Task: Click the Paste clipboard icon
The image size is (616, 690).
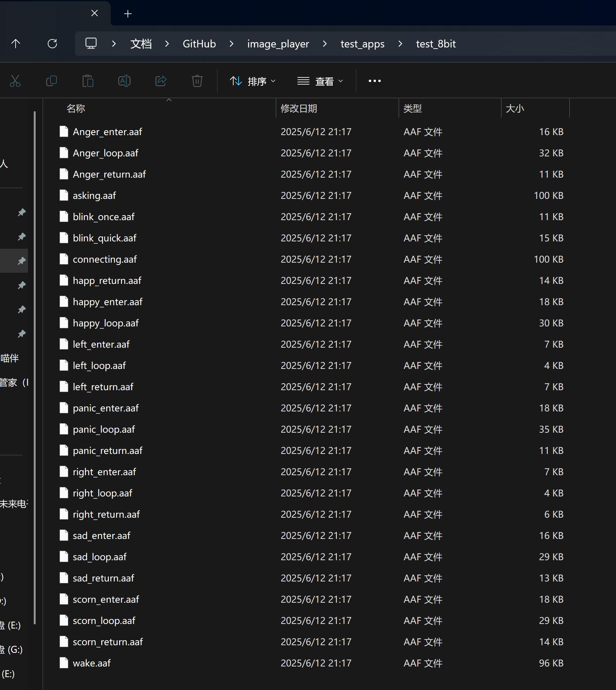Action: tap(88, 81)
